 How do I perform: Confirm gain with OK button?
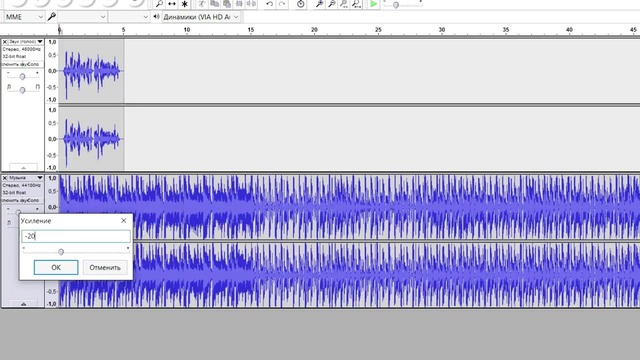(x=56, y=267)
